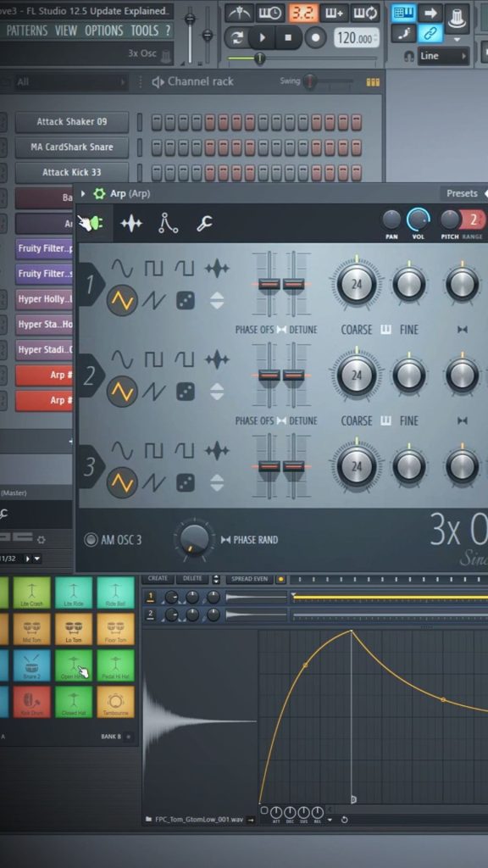This screenshot has height=868, width=488.
Task: Open the Presets selector in Arp window
Action: point(462,193)
